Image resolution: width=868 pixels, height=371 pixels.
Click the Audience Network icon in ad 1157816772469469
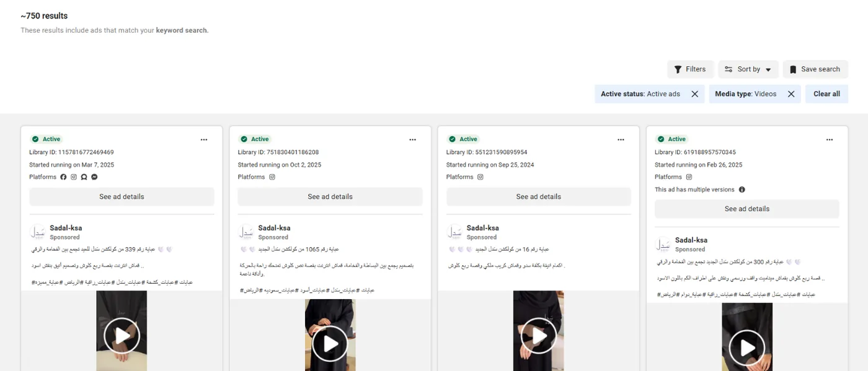tap(84, 177)
